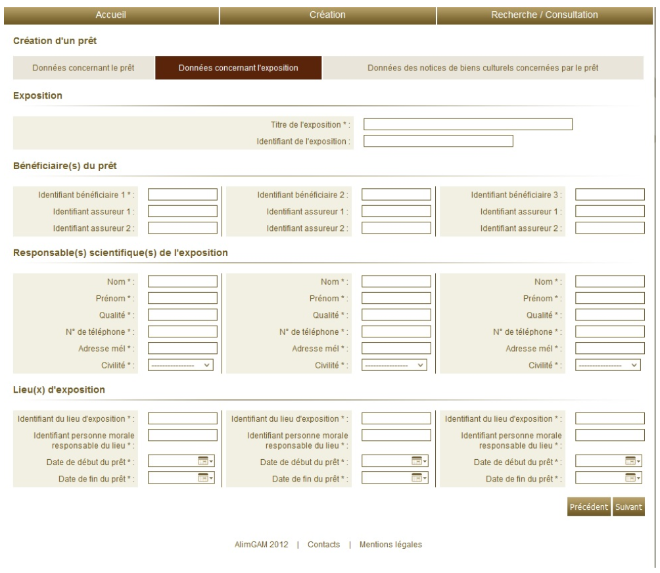
Task: Open the Mentions légales link
Action: point(390,544)
